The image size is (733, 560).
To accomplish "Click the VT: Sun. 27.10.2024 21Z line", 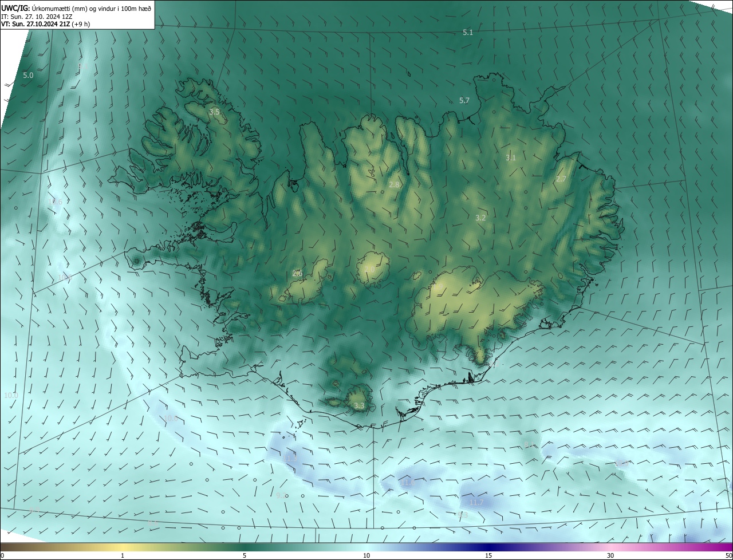I will point(45,24).
